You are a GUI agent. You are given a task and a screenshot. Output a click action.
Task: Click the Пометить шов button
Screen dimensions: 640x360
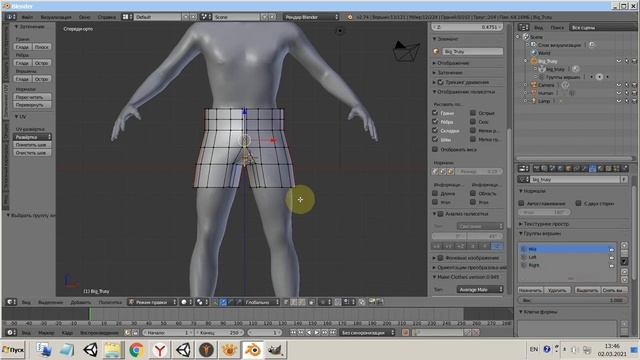tap(32, 145)
